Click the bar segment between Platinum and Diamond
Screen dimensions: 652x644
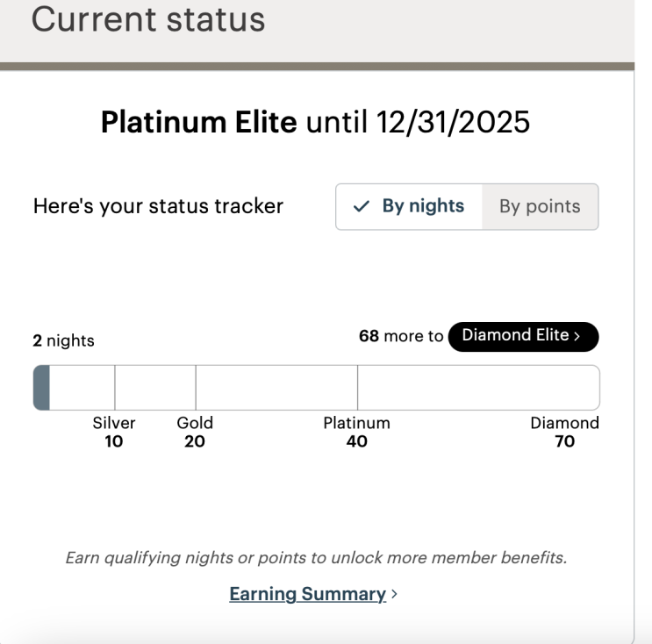pyautogui.click(x=477, y=388)
